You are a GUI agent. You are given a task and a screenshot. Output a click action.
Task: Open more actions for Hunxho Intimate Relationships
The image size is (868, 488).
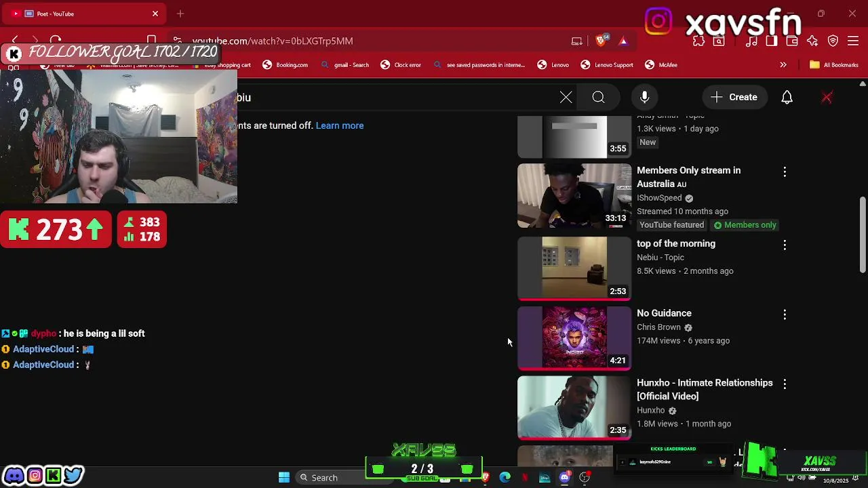[785, 384]
